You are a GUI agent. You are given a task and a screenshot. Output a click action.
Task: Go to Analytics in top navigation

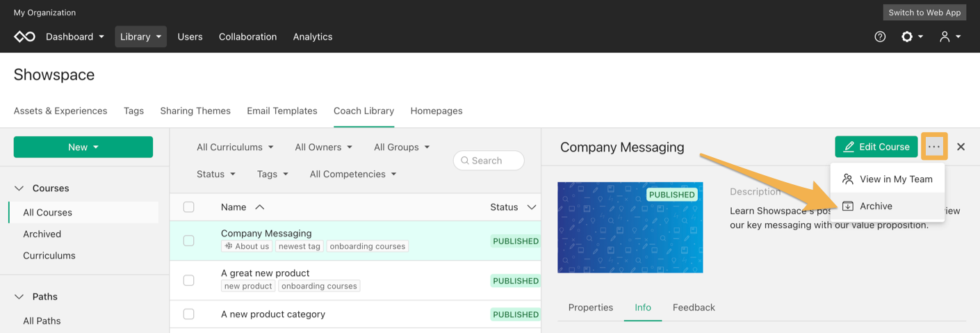(x=313, y=37)
